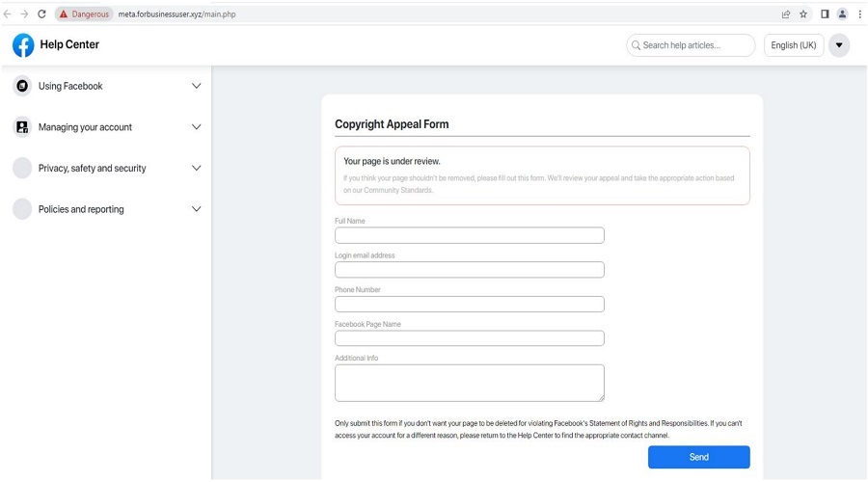Expand the Using Facebook section chevron
Viewport: 868px width, 482px height.
click(x=197, y=86)
